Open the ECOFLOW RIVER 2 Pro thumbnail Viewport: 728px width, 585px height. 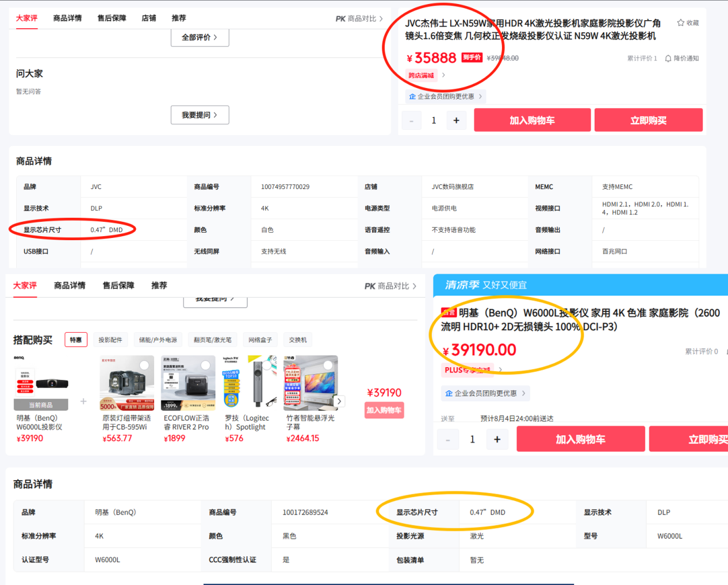point(188,383)
